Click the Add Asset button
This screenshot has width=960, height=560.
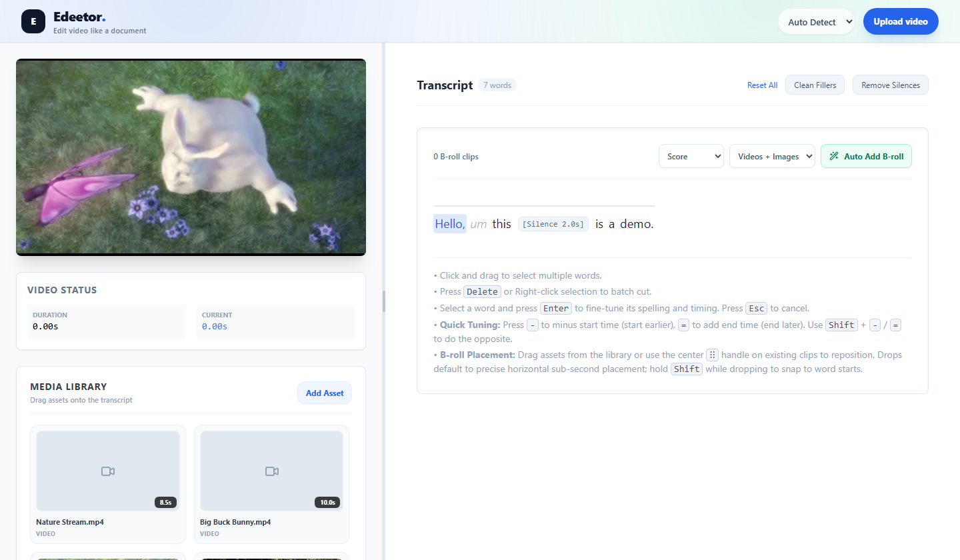point(325,393)
